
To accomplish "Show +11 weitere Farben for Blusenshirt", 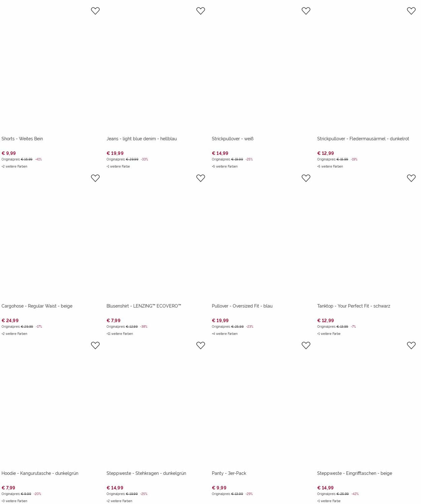I will [120, 334].
